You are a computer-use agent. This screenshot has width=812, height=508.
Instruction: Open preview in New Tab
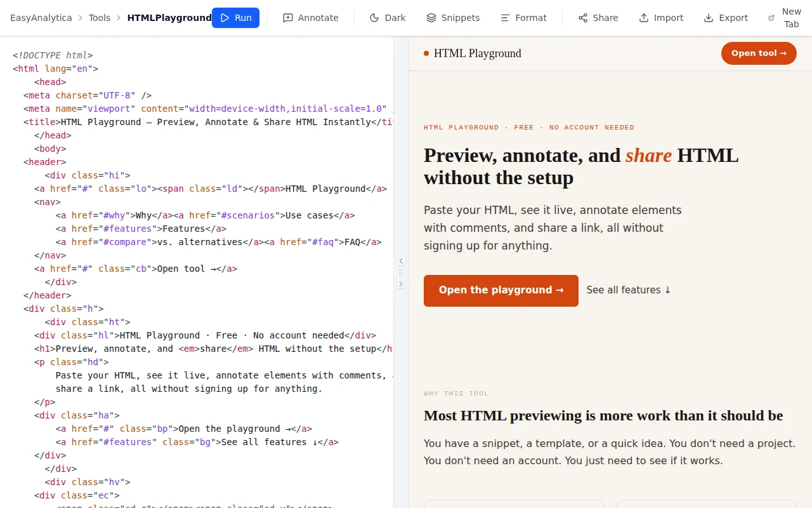coord(785,18)
